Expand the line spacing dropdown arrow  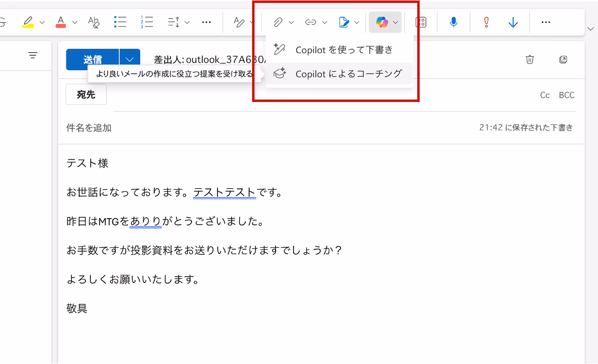[x=188, y=22]
